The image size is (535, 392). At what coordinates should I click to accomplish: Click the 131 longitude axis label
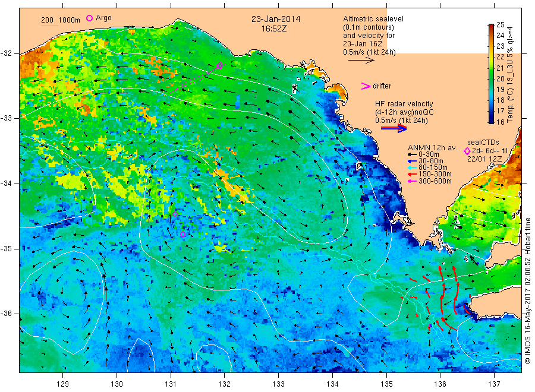click(171, 384)
